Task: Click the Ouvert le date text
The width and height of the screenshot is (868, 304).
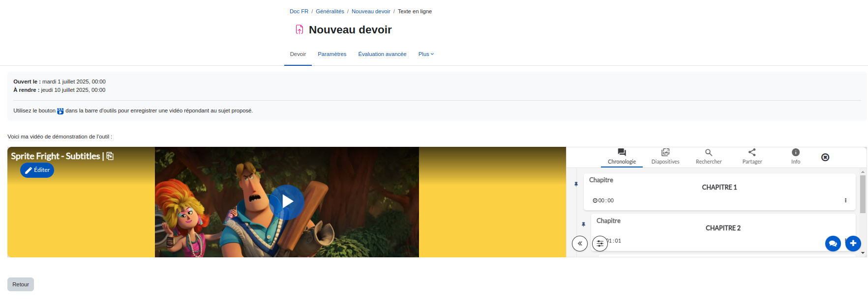Action: point(60,82)
